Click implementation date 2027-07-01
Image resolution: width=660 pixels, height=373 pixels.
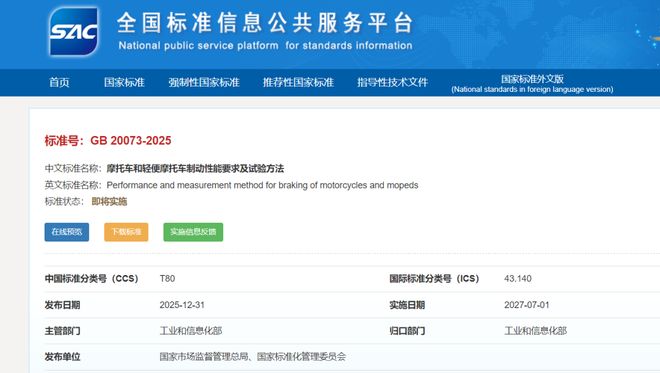point(527,305)
